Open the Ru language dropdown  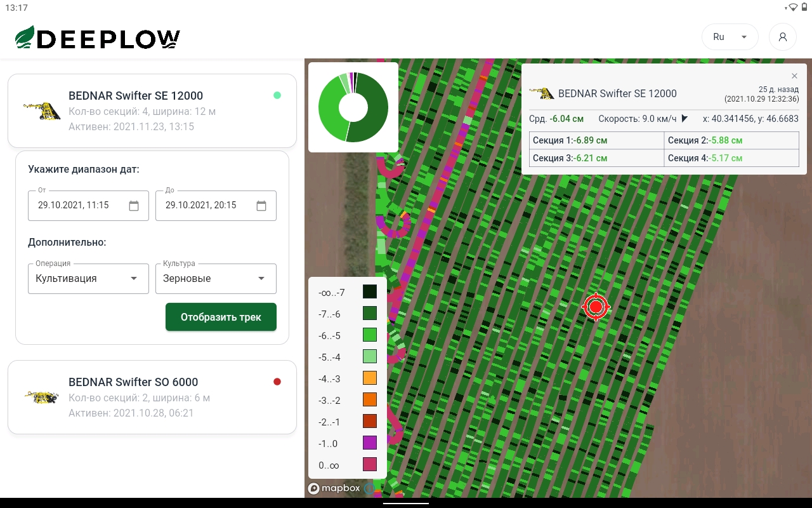tap(730, 37)
